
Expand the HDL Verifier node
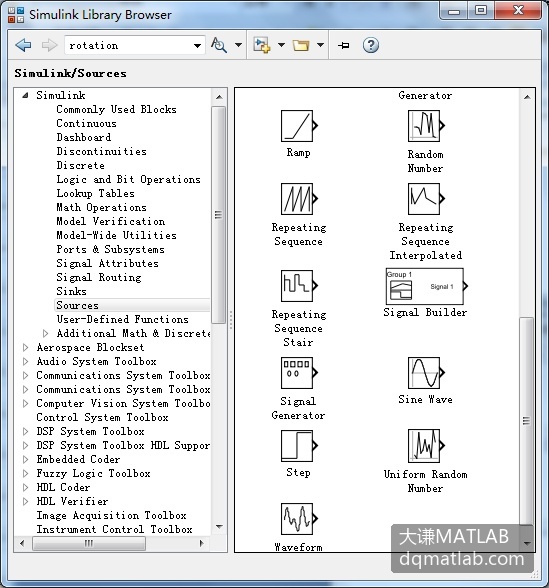[26, 501]
